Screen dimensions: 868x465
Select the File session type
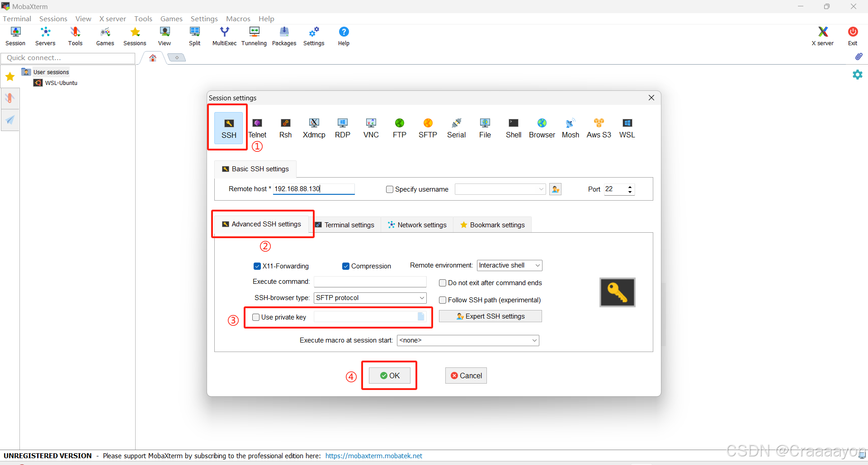(x=485, y=128)
